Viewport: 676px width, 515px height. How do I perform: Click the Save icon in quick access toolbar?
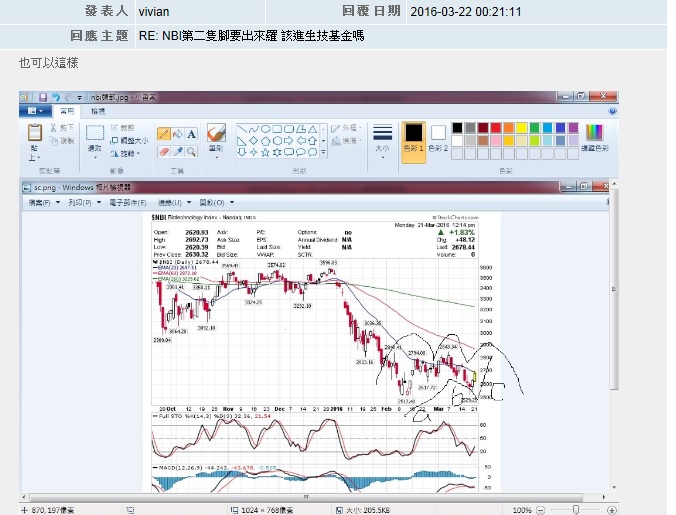pyautogui.click(x=43, y=97)
